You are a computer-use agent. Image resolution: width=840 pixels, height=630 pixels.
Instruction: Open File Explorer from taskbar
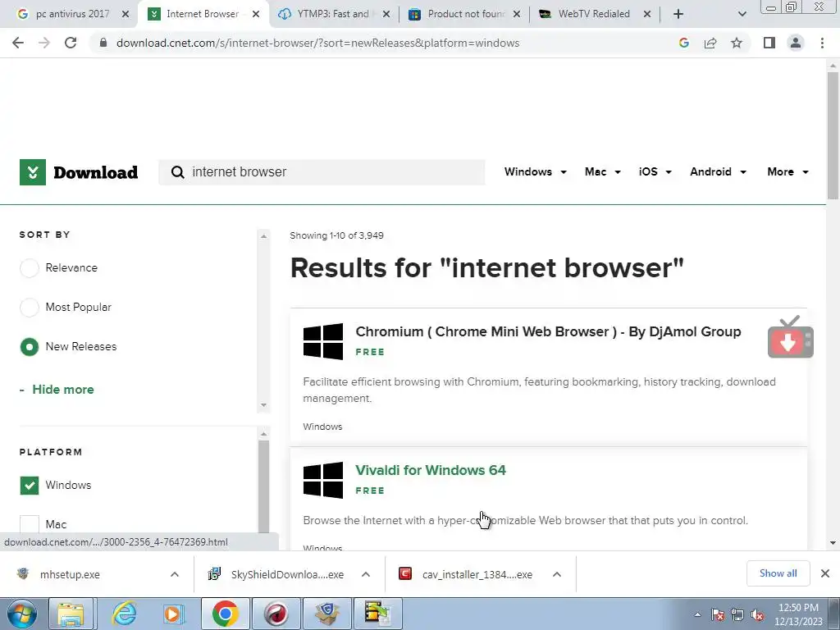coord(71,614)
